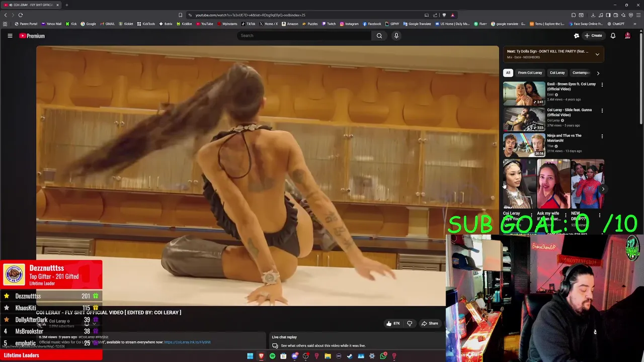Open YouTube notifications bell
The image size is (644, 362).
pyautogui.click(x=613, y=36)
